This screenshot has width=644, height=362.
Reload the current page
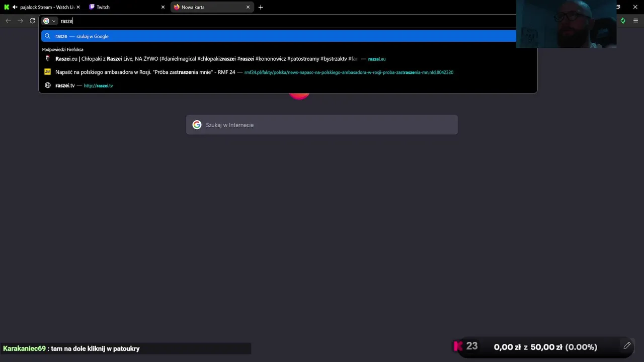pyautogui.click(x=32, y=21)
